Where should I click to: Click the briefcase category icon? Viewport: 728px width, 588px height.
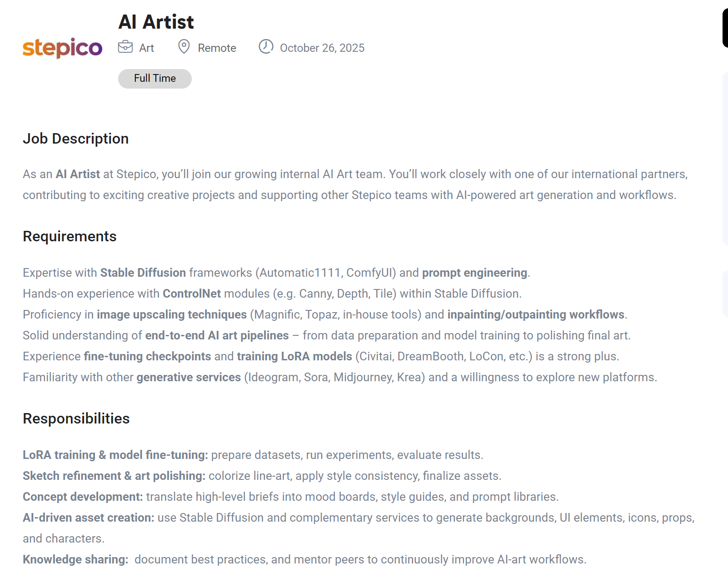pos(125,47)
